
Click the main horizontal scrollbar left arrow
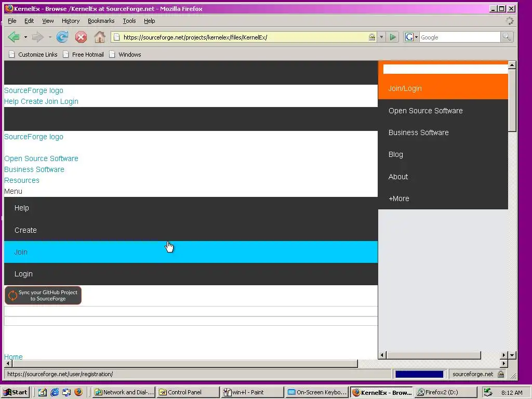(8, 363)
